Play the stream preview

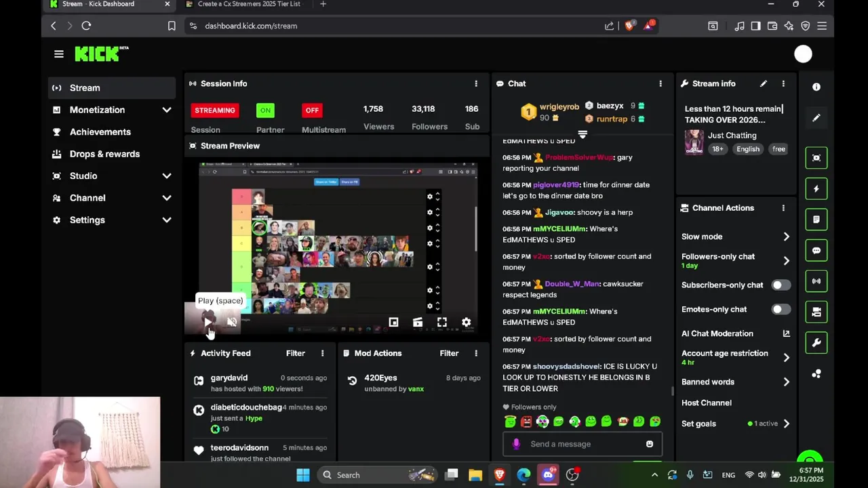pyautogui.click(x=208, y=321)
